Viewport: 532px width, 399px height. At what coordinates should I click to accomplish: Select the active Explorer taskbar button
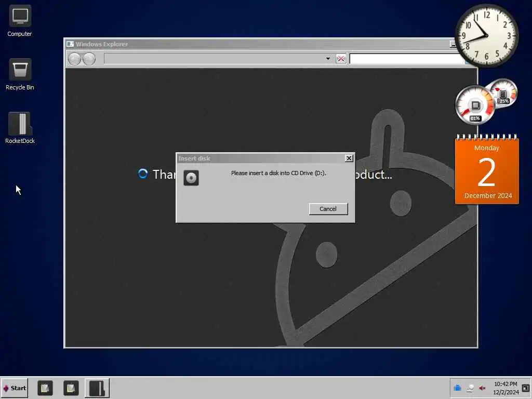coord(97,388)
